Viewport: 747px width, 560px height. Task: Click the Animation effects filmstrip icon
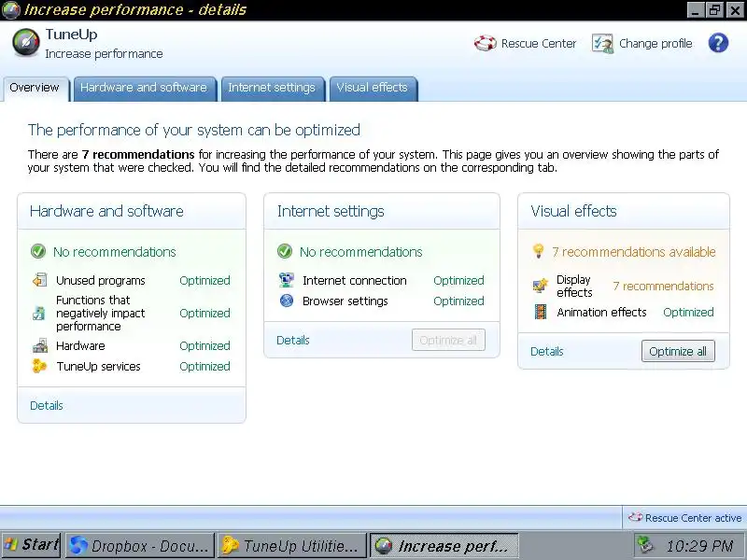pos(541,312)
